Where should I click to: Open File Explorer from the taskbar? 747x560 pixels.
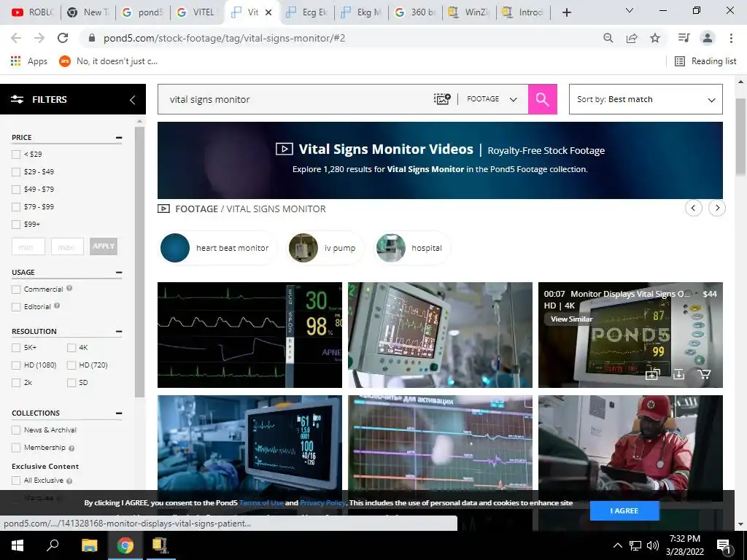tap(89, 545)
